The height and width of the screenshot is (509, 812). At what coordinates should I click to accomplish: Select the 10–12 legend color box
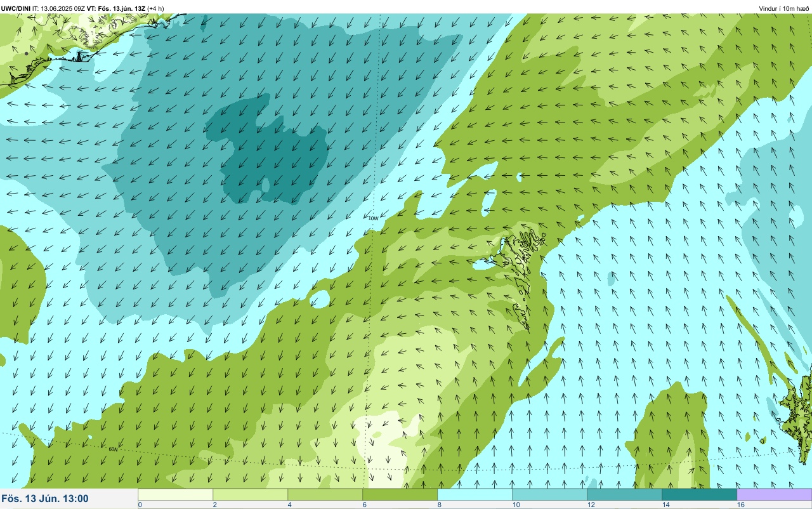coord(550,494)
